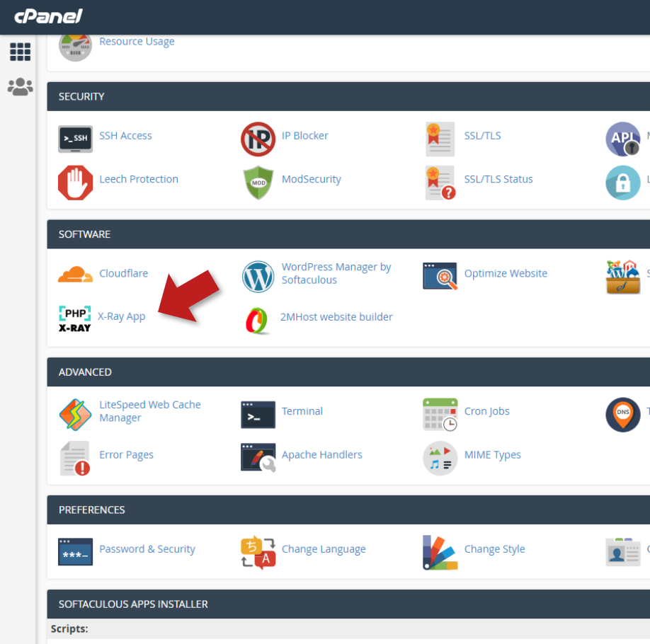This screenshot has width=650, height=644.
Task: Open the PHP X-Ray App icon
Action: [x=75, y=318]
